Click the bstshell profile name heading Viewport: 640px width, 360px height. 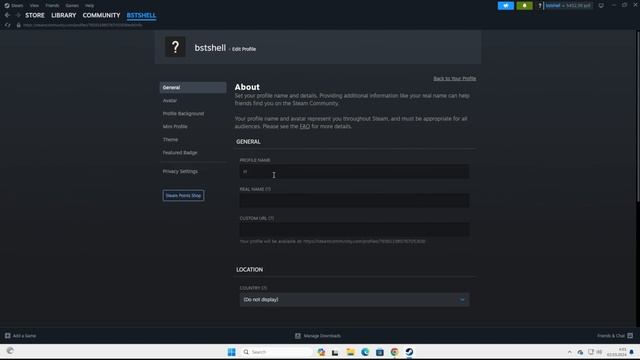tap(210, 48)
